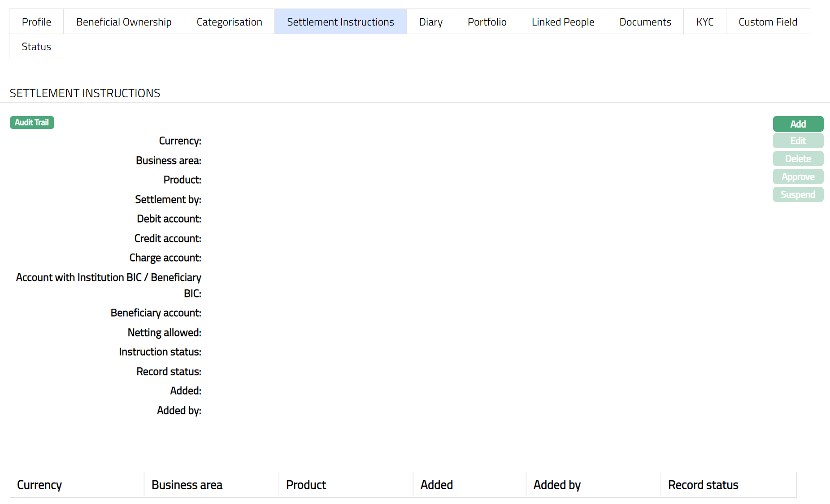The image size is (830, 504).
Task: Switch to the Beneficial Ownership tab
Action: (x=124, y=22)
